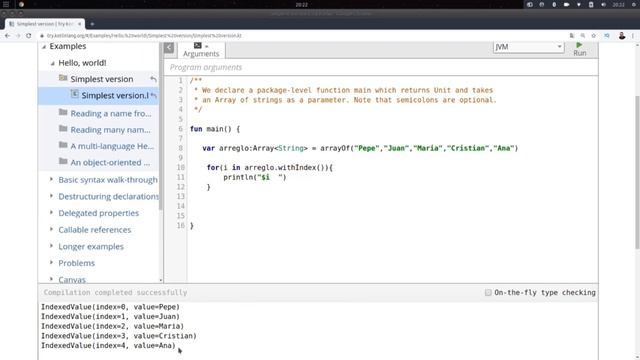640x360 pixels.
Task: Click the folder icon of An object-oriented
Action: 63,161
